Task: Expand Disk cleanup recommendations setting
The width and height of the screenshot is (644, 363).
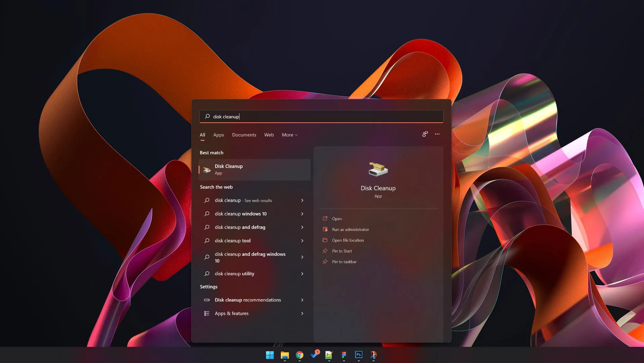Action: pos(302,300)
